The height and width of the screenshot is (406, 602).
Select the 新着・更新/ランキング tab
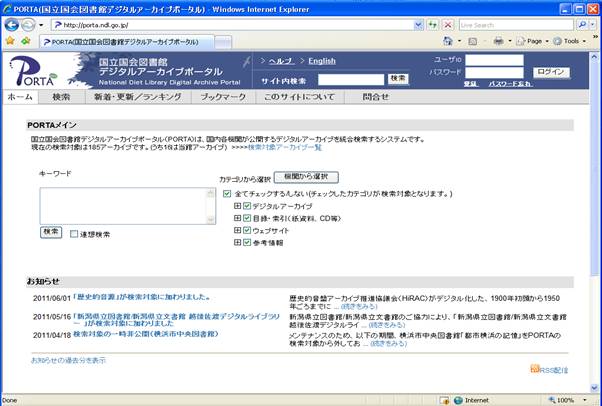coord(138,97)
